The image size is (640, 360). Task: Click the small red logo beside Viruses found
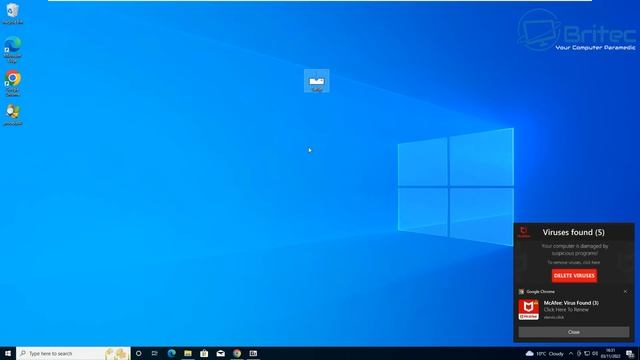click(524, 232)
